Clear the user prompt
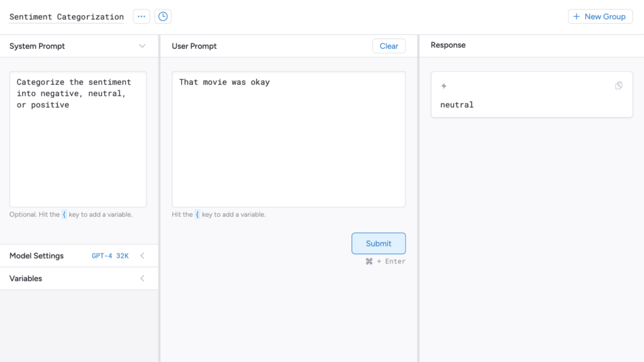The width and height of the screenshot is (644, 362). click(x=389, y=46)
